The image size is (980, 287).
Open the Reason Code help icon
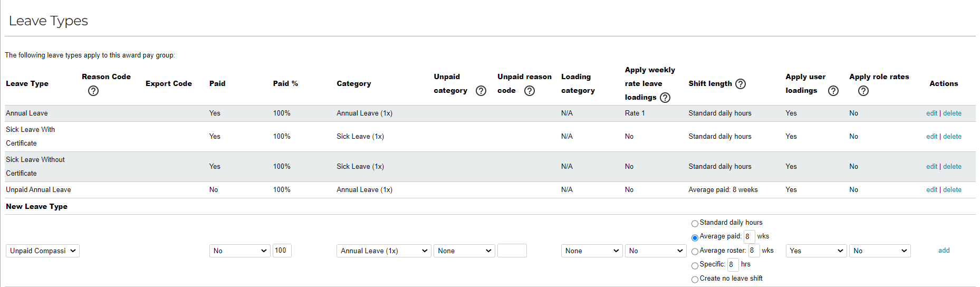tap(93, 91)
